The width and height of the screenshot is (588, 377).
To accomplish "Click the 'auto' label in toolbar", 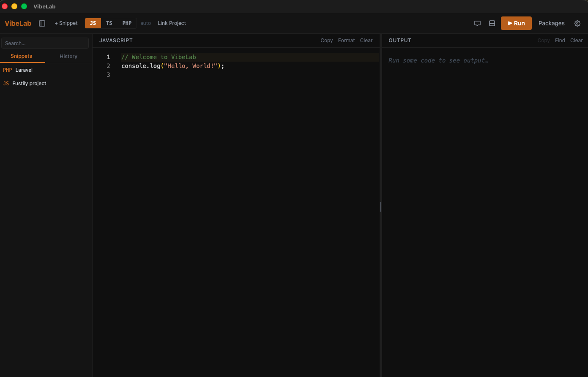I will pos(146,23).
